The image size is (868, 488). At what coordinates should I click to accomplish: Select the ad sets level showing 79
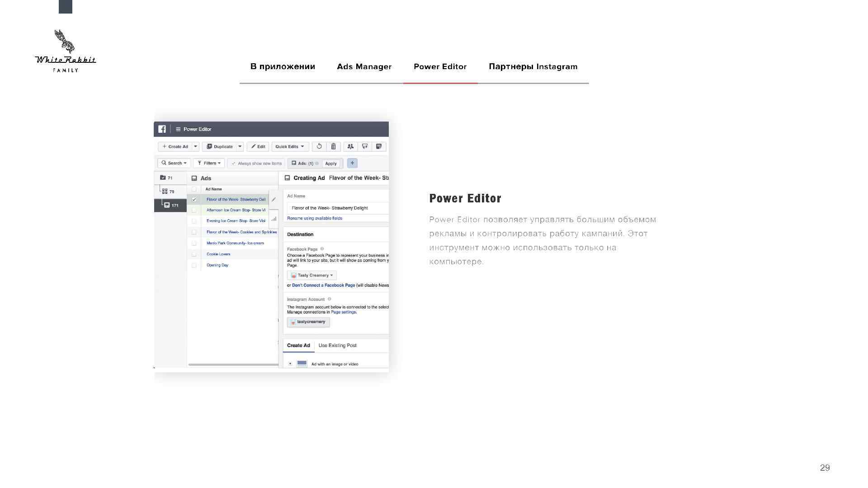(x=169, y=192)
